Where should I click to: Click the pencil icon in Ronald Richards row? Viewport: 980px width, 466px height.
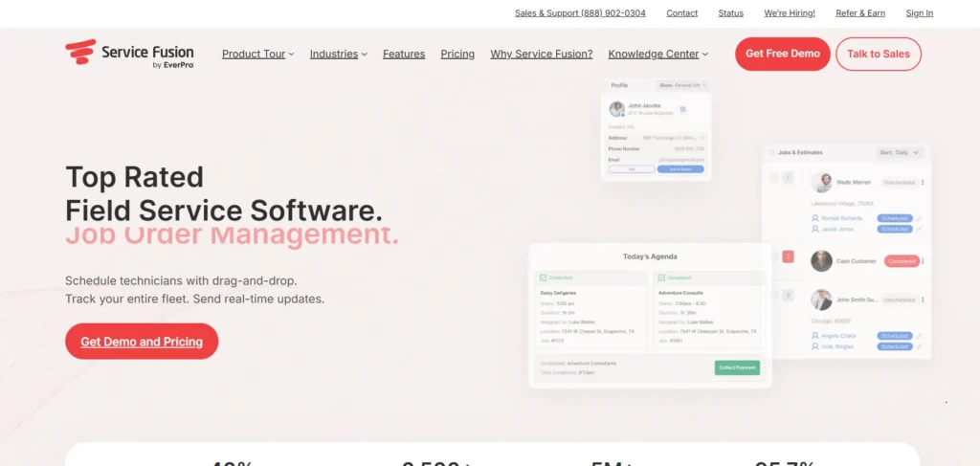(920, 218)
